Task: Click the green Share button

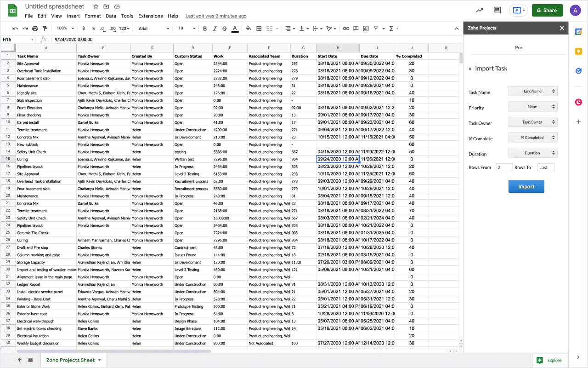Action: [x=547, y=10]
